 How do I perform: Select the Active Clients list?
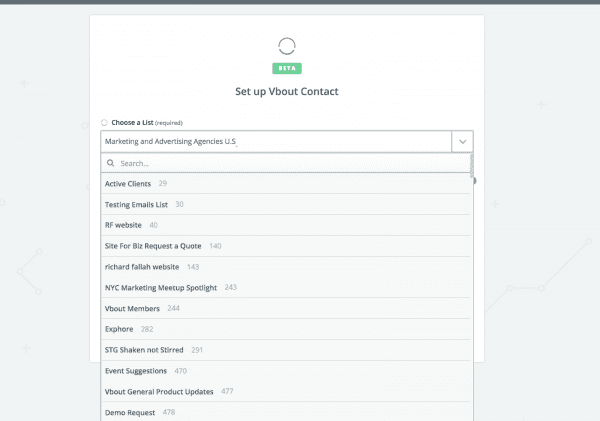coord(286,184)
